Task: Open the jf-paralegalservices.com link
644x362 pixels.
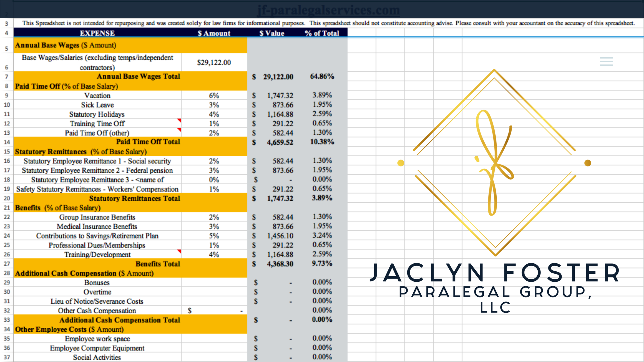Action: 328,10
